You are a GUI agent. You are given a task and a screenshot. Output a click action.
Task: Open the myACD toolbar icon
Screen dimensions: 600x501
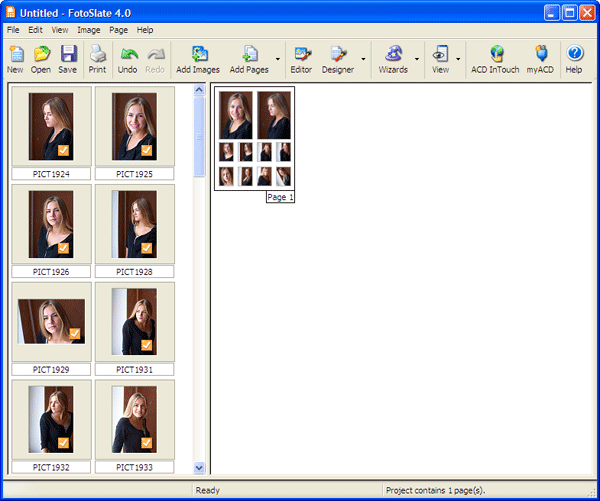(x=540, y=59)
